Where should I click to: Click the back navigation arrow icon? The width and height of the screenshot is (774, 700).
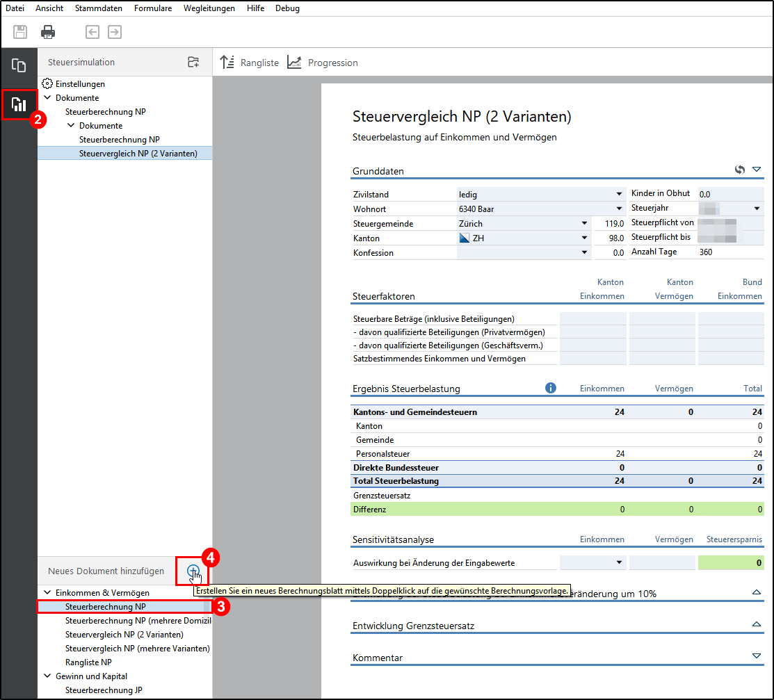coord(92,32)
